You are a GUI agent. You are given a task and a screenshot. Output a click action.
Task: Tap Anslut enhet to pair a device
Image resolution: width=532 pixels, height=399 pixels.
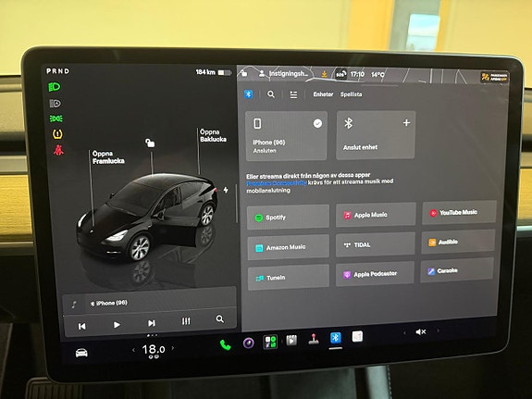click(376, 135)
